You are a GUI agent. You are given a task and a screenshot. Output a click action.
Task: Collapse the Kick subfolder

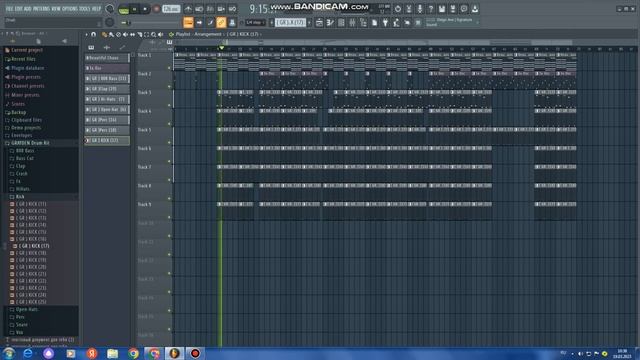(20, 197)
